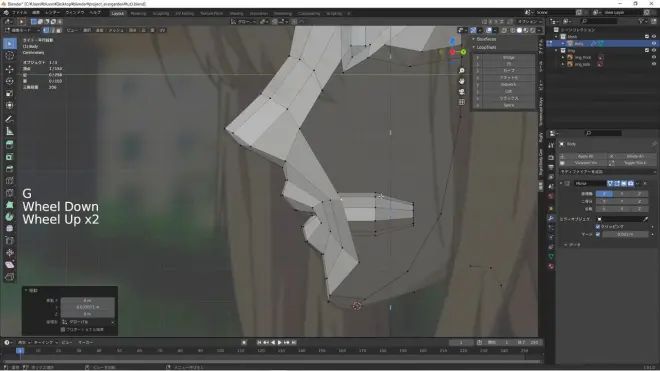Select the Box Select tool
Image resolution: width=660 pixels, height=371 pixels.
(x=10, y=44)
